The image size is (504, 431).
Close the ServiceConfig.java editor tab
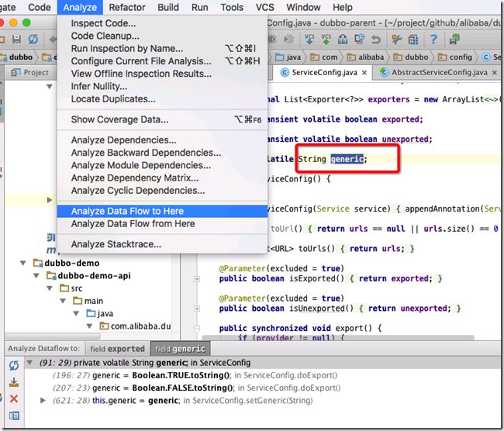[364, 73]
